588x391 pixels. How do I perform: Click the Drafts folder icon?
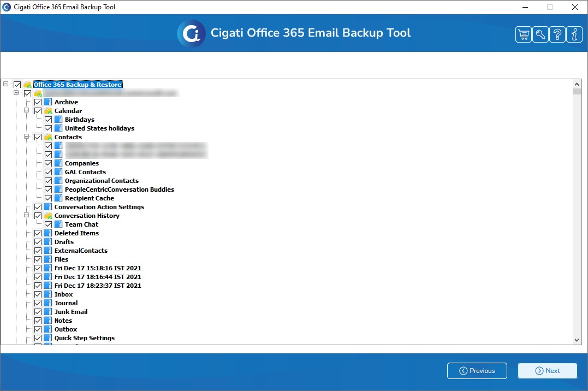point(48,242)
